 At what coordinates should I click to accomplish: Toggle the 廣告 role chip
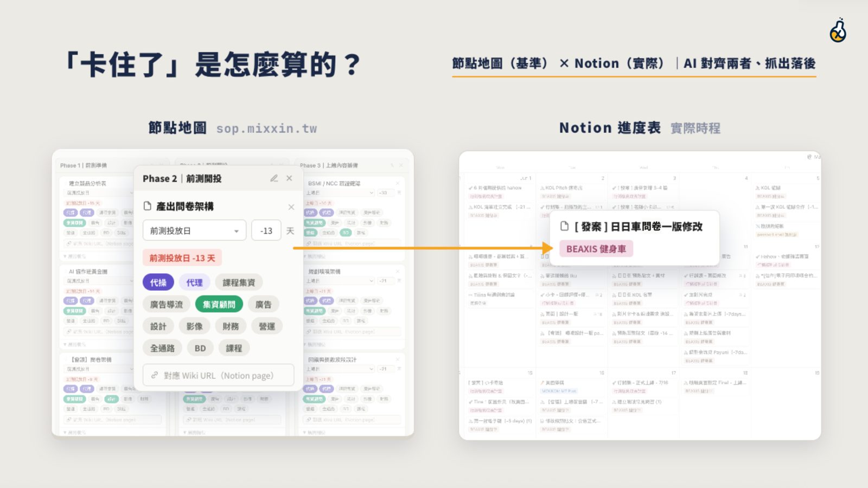pyautogui.click(x=264, y=304)
